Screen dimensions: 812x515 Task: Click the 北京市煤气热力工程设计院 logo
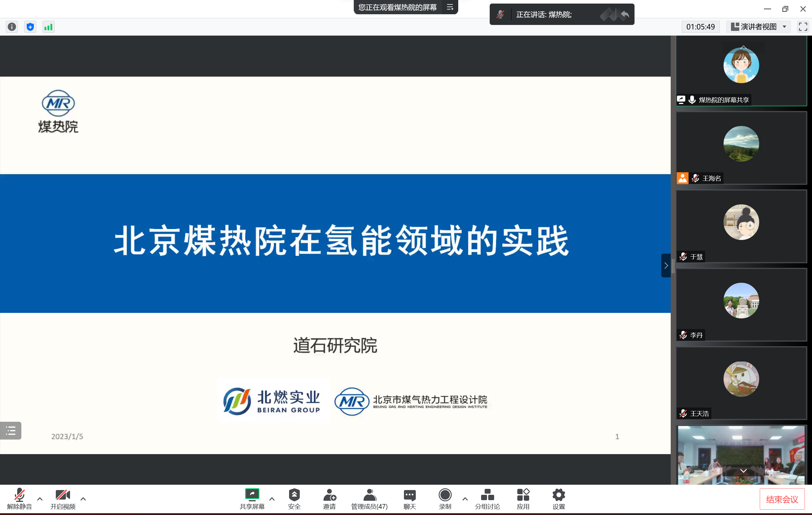point(411,401)
